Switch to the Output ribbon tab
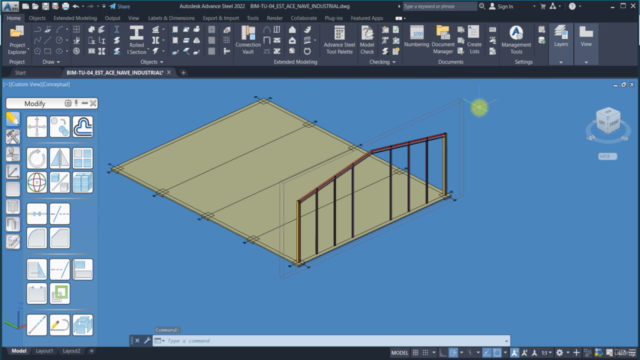 (x=112, y=18)
